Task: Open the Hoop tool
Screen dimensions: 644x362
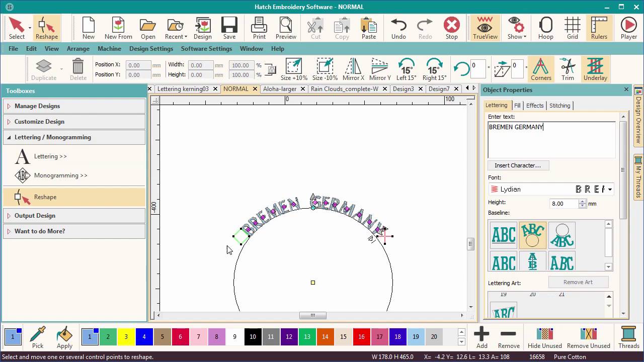Action: coord(546,28)
